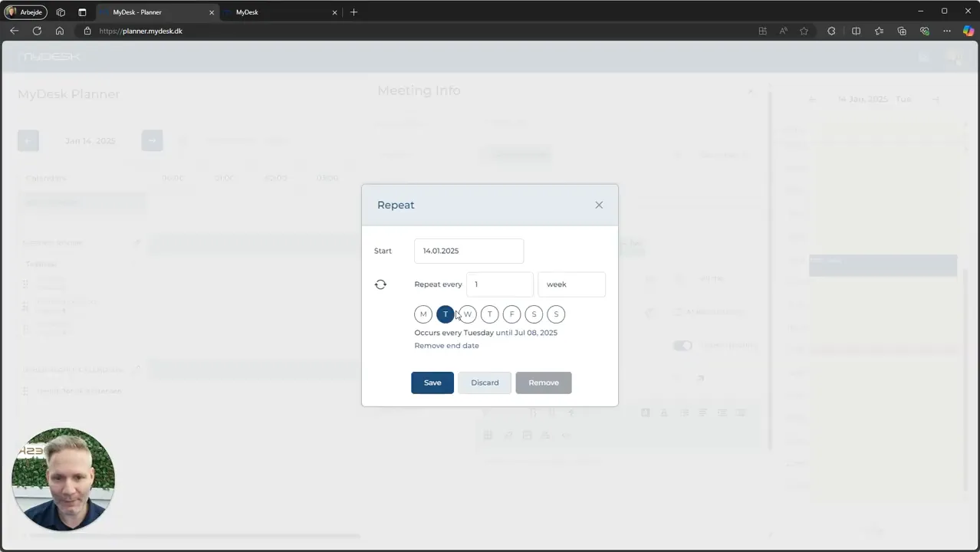Click the address bar planner.mydesk.dk
The height and width of the screenshot is (552, 980).
click(141, 31)
